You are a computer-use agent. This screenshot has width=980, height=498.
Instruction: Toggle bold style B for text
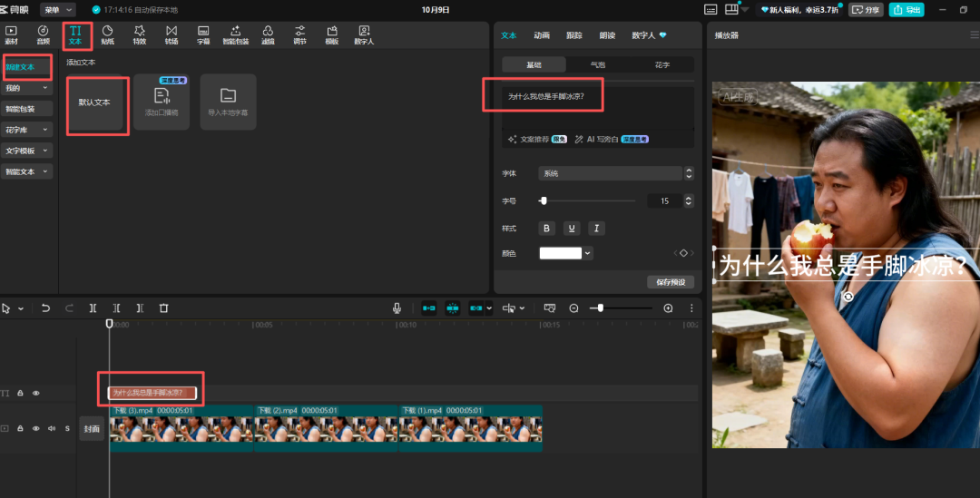(x=546, y=229)
